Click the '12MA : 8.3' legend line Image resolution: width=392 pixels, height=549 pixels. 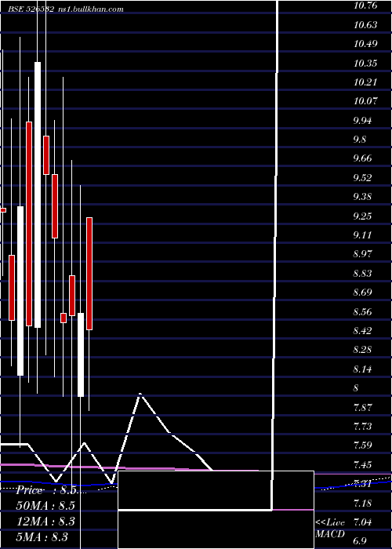pos(45,521)
